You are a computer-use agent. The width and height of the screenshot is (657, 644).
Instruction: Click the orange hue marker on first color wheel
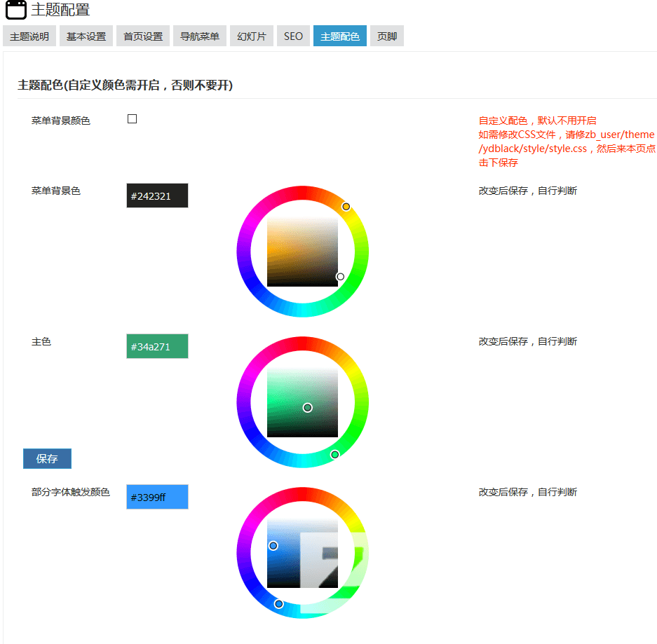[346, 207]
